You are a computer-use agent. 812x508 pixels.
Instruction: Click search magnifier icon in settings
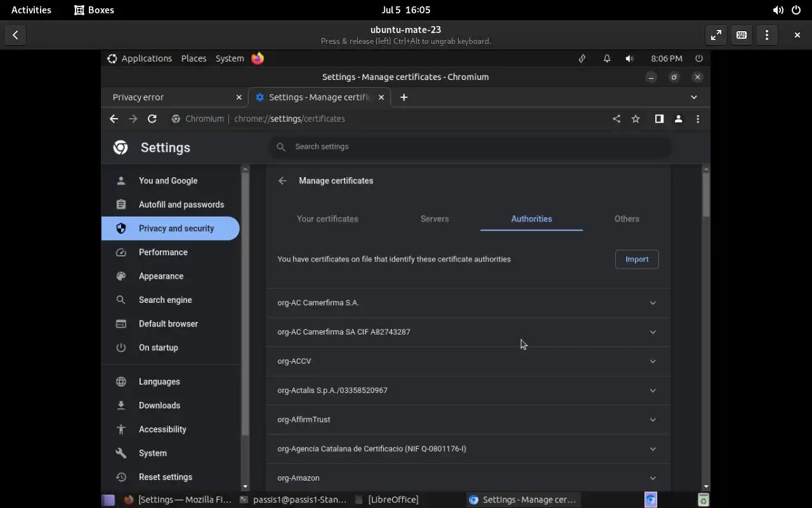click(281, 147)
